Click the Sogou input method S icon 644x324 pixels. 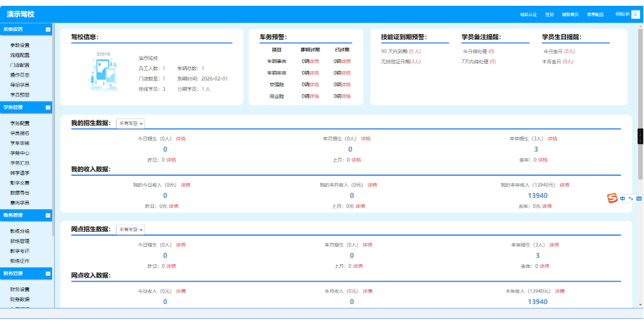pos(612,198)
